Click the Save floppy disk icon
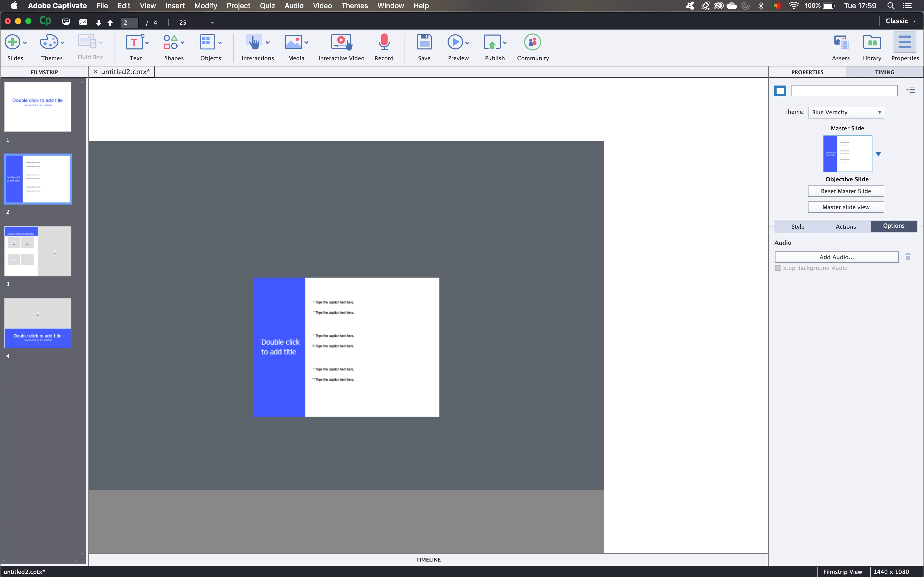924x577 pixels. tap(424, 42)
